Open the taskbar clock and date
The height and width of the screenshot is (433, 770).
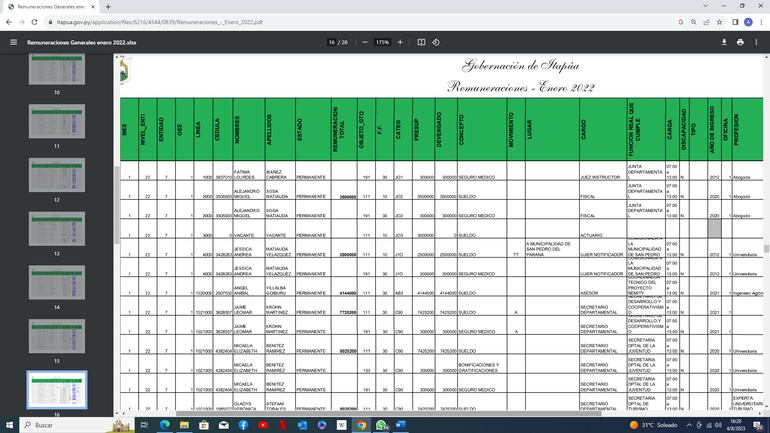[x=736, y=425]
